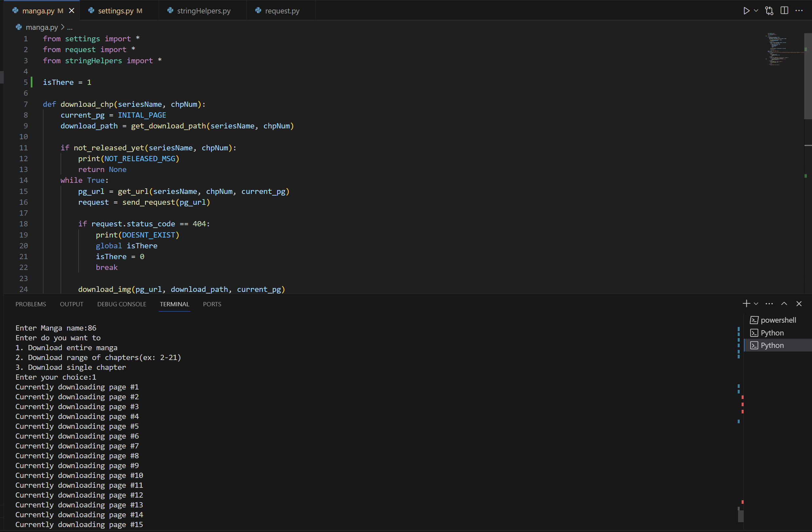Open the PORTS panel tab

coord(212,304)
